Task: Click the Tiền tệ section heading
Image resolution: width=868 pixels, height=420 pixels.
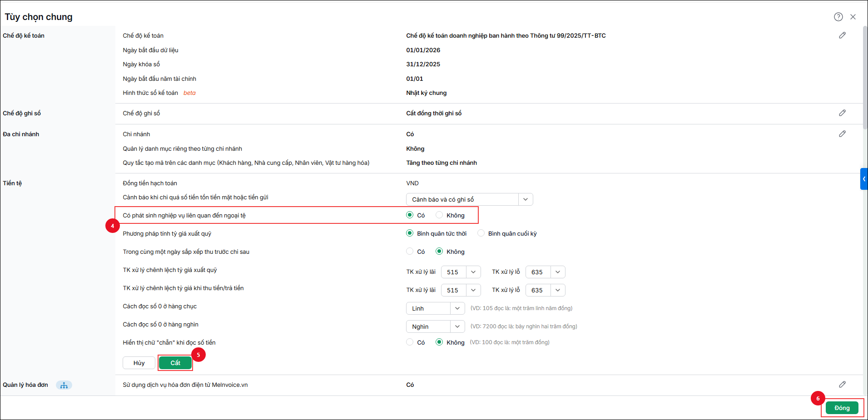Action: tap(12, 183)
